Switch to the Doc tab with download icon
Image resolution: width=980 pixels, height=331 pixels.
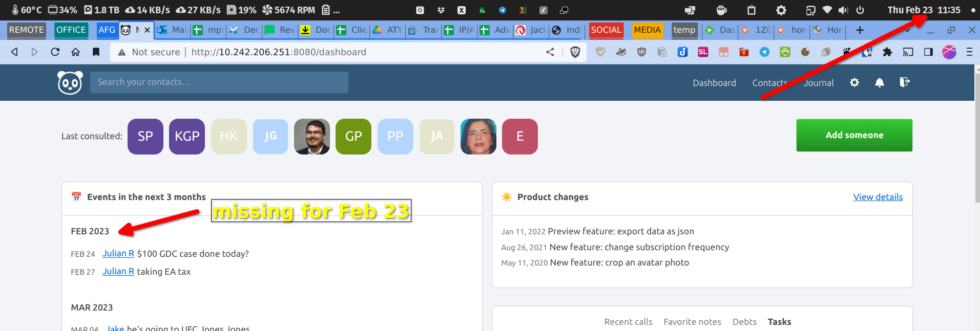pos(316,30)
